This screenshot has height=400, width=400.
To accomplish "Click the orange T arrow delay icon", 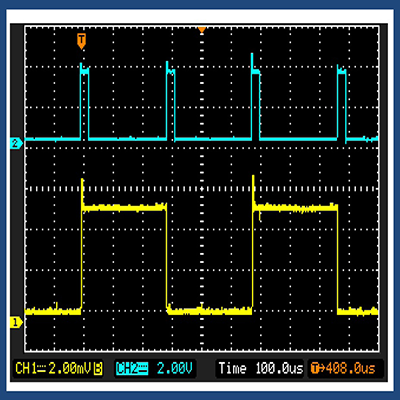I will [317, 368].
